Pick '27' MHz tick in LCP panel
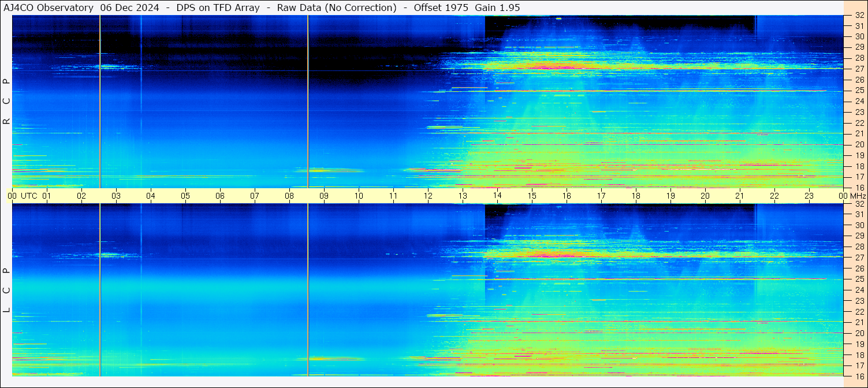The image size is (868, 388). pos(859,258)
